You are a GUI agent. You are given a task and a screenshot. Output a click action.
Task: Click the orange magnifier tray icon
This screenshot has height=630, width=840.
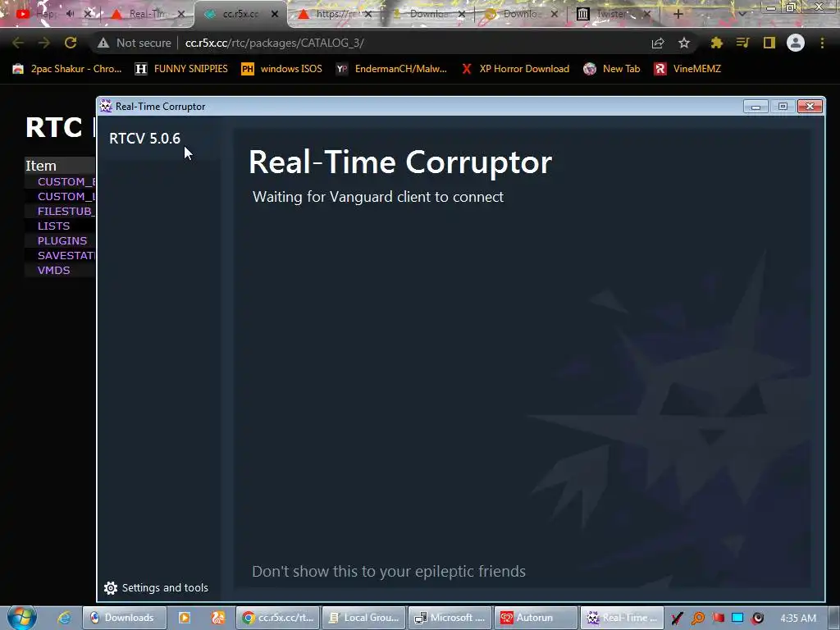[697, 618]
